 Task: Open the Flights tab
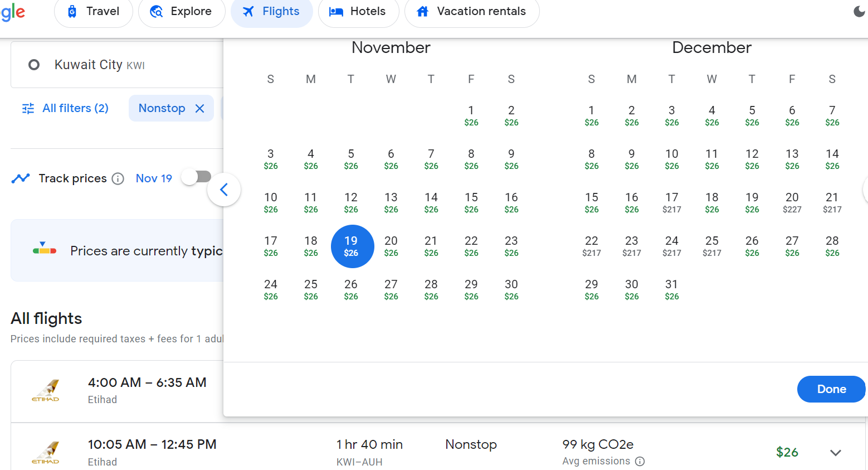click(x=271, y=11)
